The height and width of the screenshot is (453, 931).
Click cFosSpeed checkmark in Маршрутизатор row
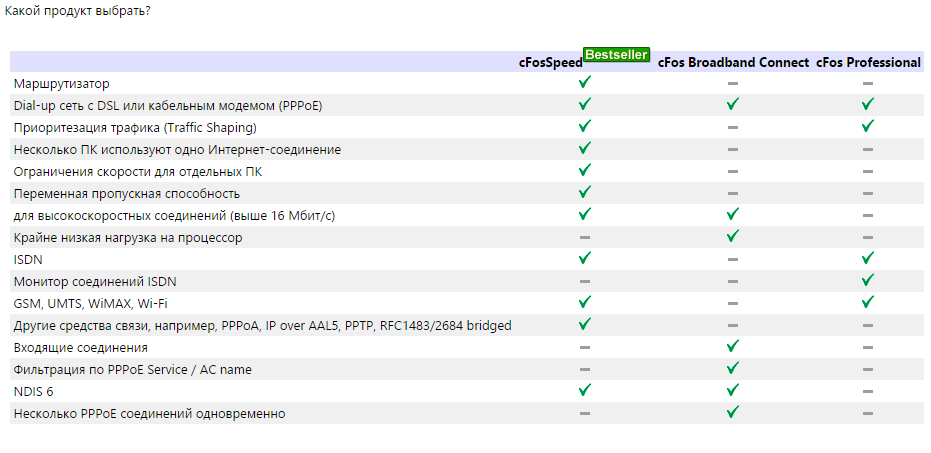tap(585, 82)
